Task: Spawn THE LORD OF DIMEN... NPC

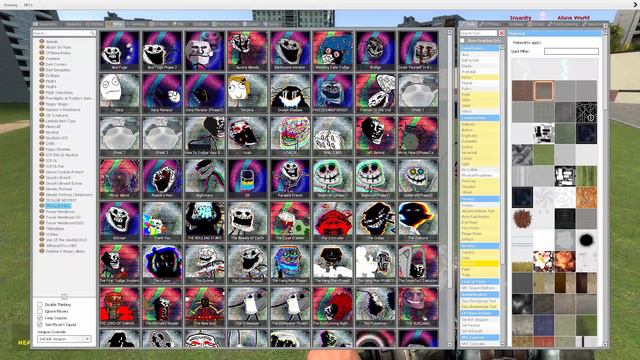Action: (x=119, y=307)
